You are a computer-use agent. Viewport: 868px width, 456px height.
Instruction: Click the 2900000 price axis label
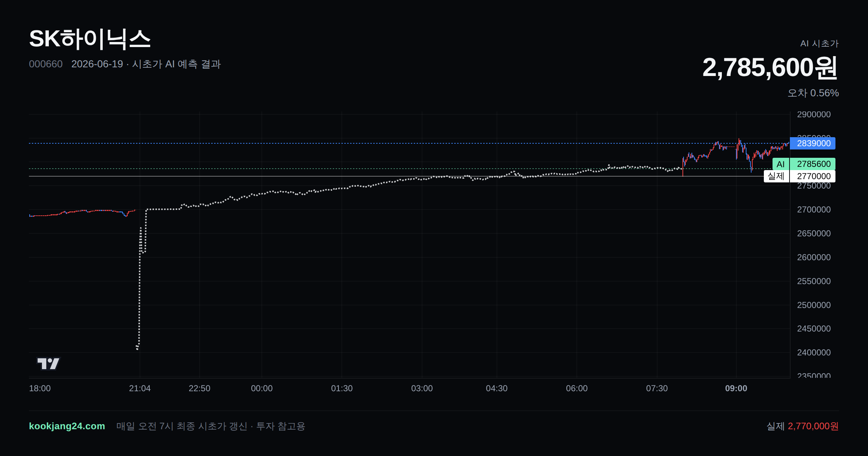tap(814, 114)
